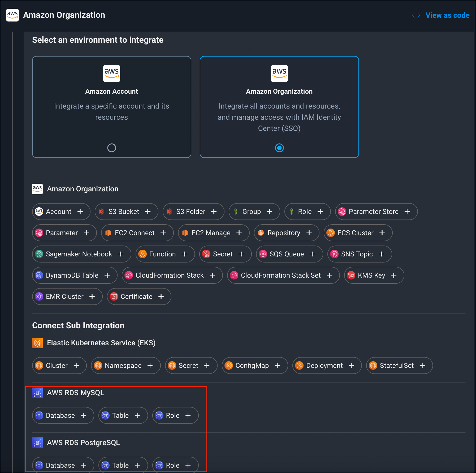Click plus on Sagemaker Notebook chip

click(x=121, y=254)
